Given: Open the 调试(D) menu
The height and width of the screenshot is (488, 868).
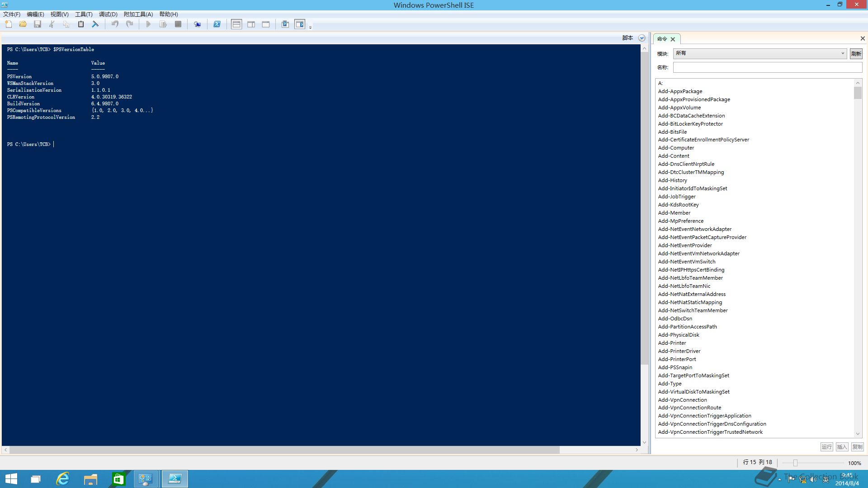Looking at the screenshot, I should [108, 14].
